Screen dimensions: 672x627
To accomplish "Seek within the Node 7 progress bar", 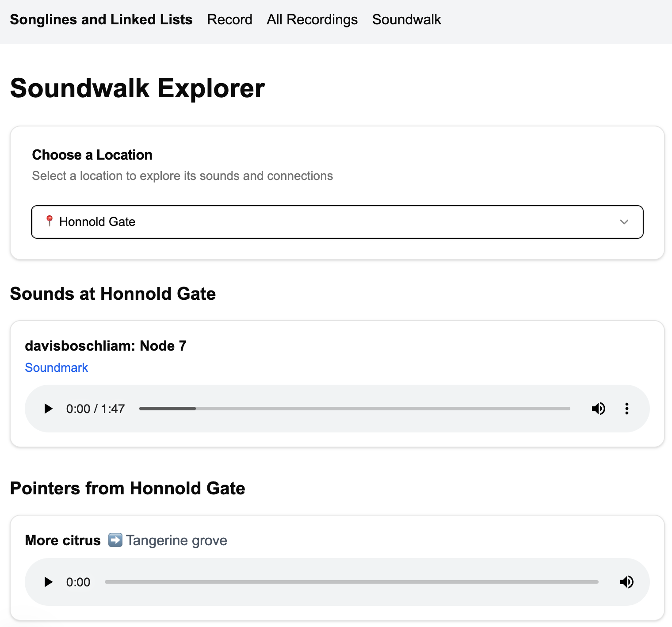I will coord(355,409).
